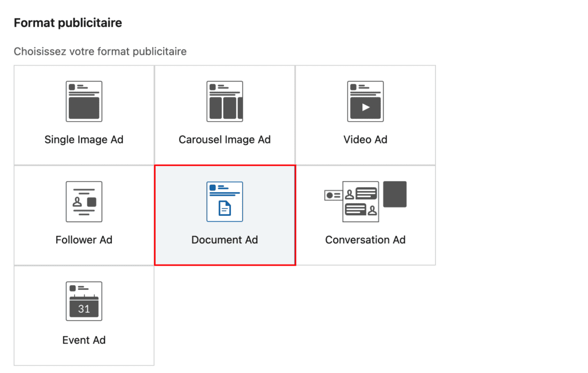Select the Single Image Ad icon
Image resolution: width=588 pixels, height=373 pixels.
click(84, 102)
